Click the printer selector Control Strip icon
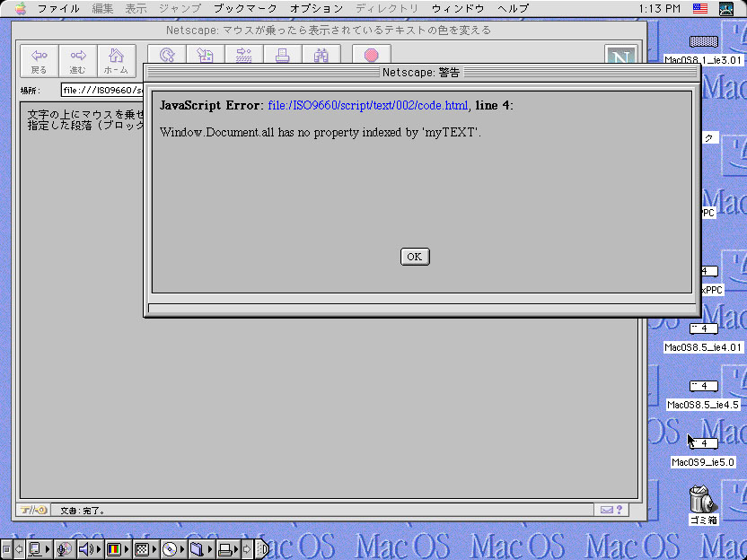The width and height of the screenshot is (747, 560). (228, 549)
